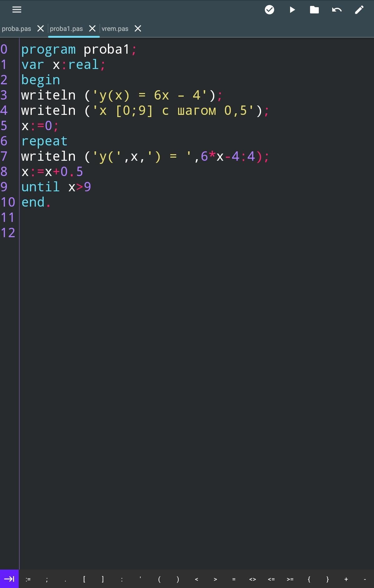Click line number 11 in gutter
This screenshot has width=374, height=588.
pos(8,218)
